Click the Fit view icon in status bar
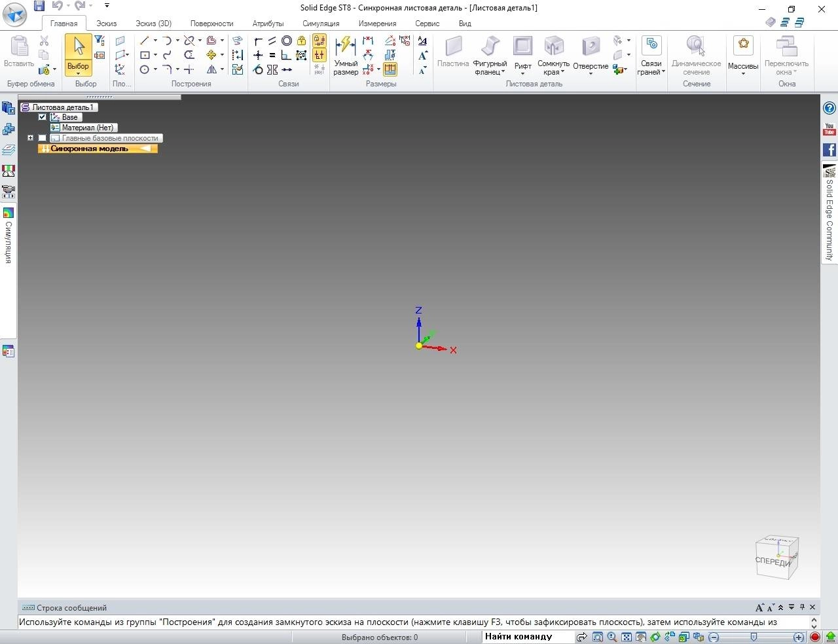838x644 pixels. tap(627, 637)
